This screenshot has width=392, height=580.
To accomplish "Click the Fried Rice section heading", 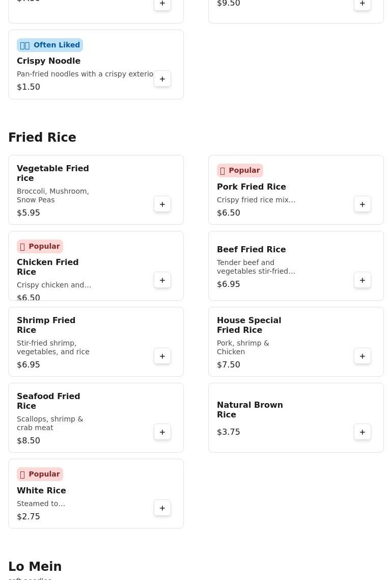I will 42,138.
